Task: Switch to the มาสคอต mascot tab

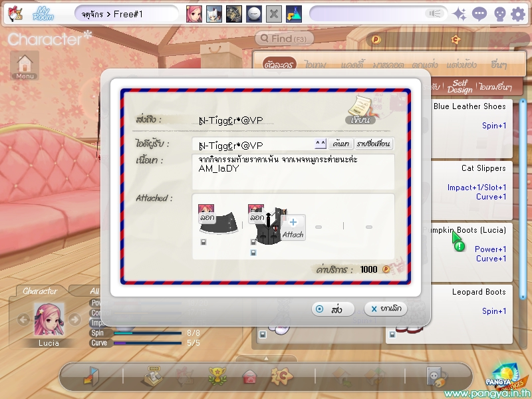Action: (388, 65)
